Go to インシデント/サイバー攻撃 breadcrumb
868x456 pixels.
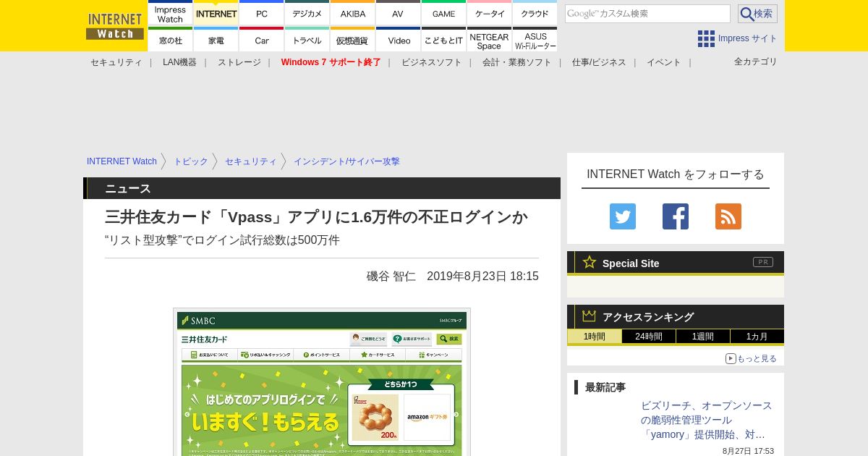[346, 161]
